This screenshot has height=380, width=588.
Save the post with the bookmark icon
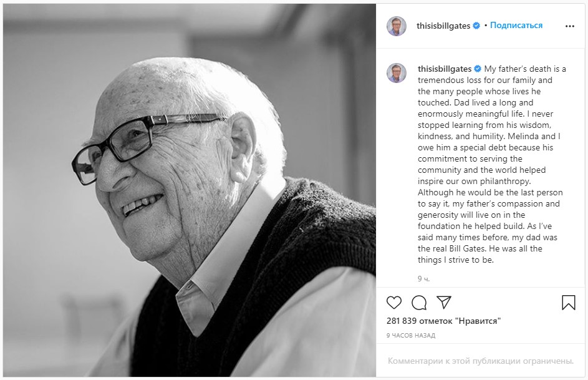point(568,303)
